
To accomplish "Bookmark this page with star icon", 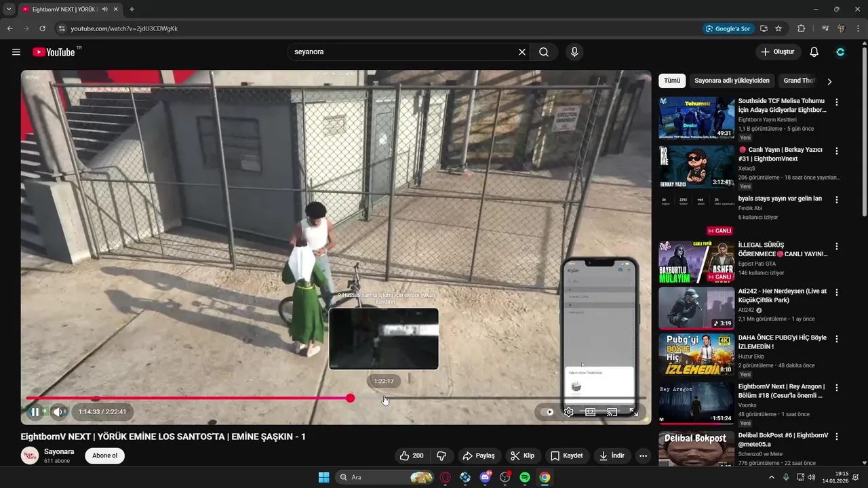I will pyautogui.click(x=778, y=28).
